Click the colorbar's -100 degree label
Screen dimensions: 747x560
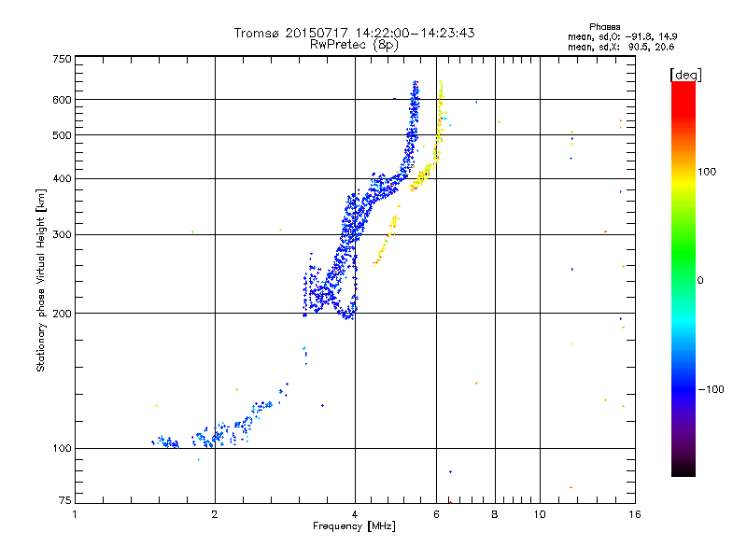(712, 389)
